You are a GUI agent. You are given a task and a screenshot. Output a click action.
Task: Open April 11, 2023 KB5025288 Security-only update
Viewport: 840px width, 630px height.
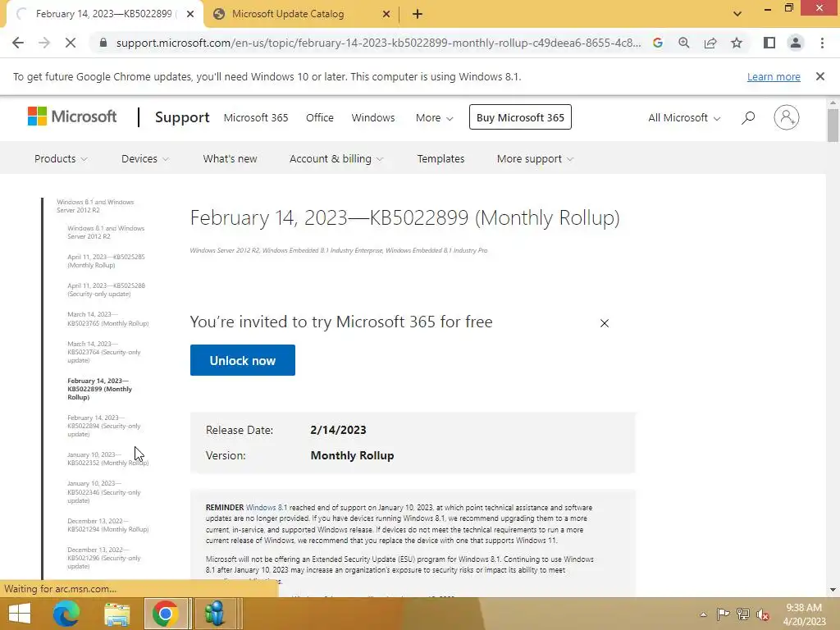pyautogui.click(x=106, y=290)
